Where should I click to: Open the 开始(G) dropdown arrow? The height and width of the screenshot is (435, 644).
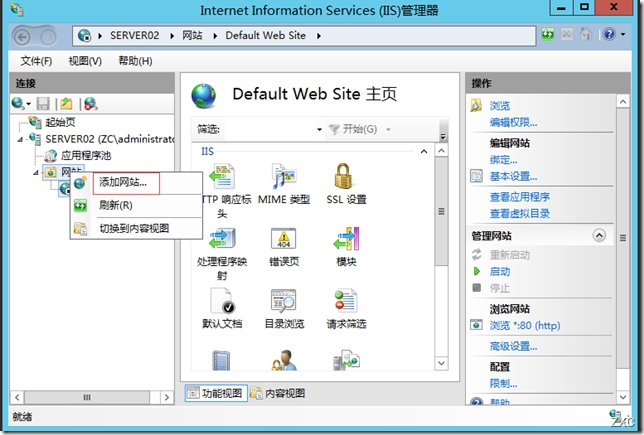pos(388,129)
